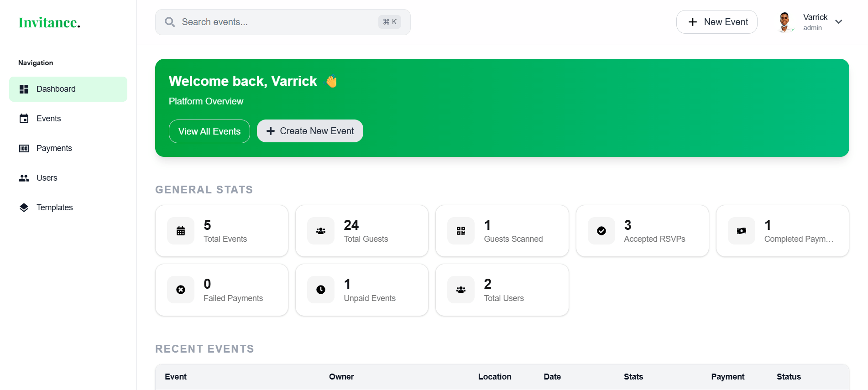Click the search magnifier icon

[170, 22]
